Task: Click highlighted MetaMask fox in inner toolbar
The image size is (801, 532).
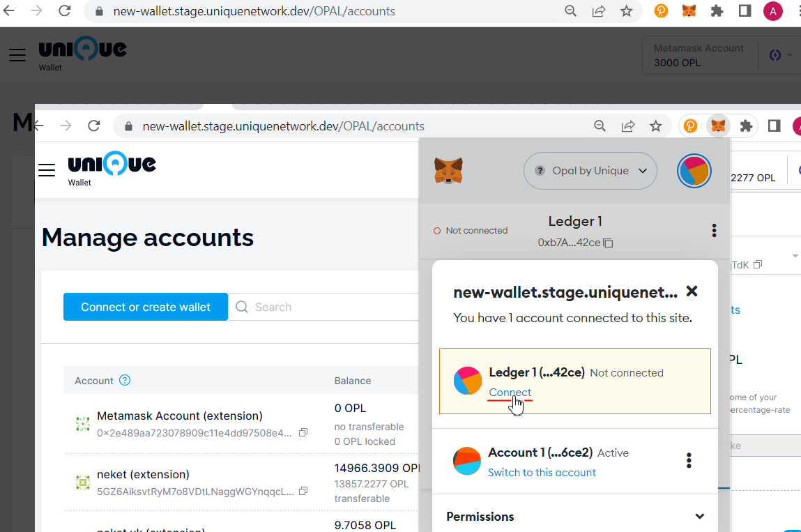Action: point(718,126)
